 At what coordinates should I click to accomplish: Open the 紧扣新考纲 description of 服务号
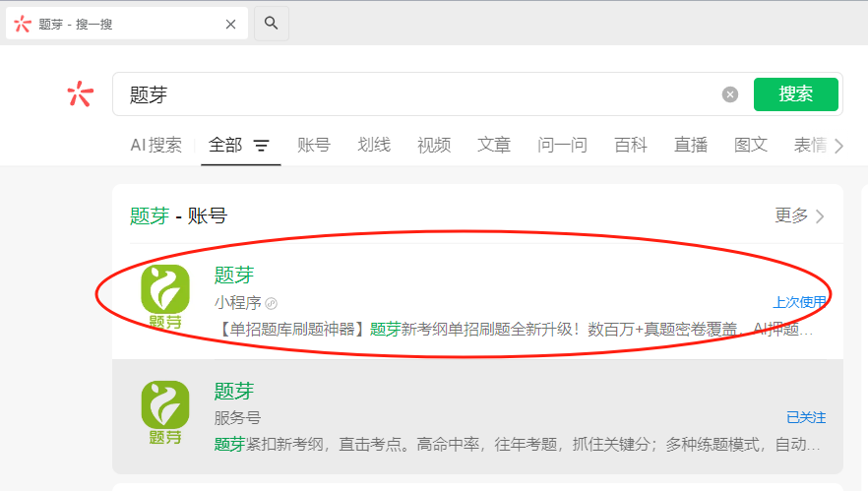point(517,445)
